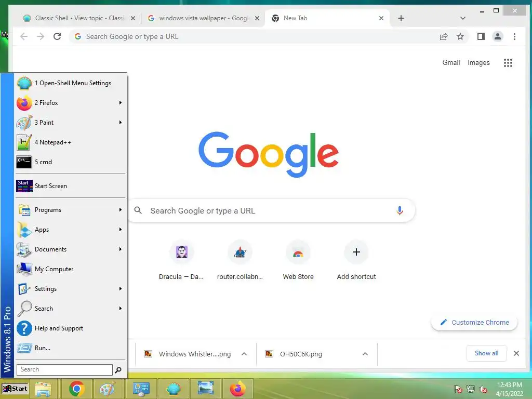Open download options for Windows Whistler png

pyautogui.click(x=244, y=354)
